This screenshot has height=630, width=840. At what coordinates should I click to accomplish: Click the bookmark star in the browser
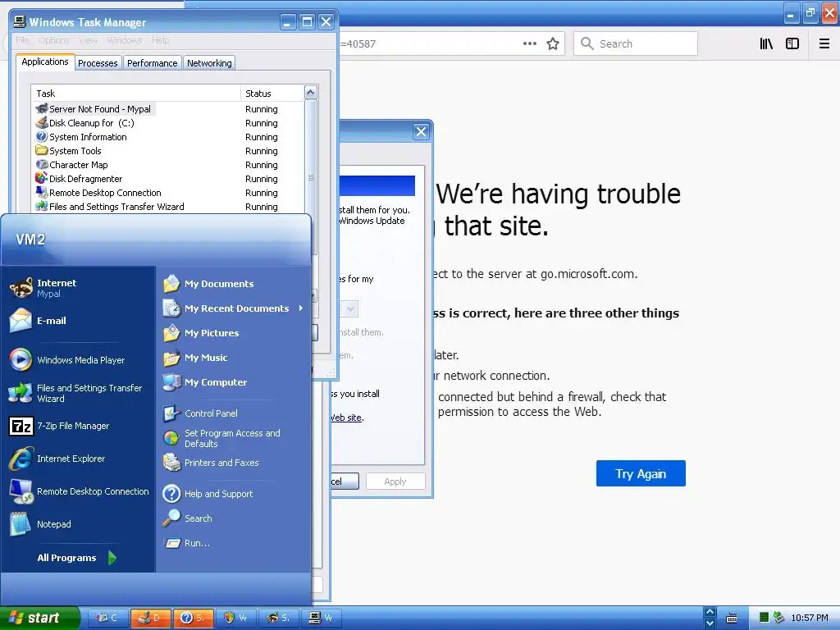(553, 44)
